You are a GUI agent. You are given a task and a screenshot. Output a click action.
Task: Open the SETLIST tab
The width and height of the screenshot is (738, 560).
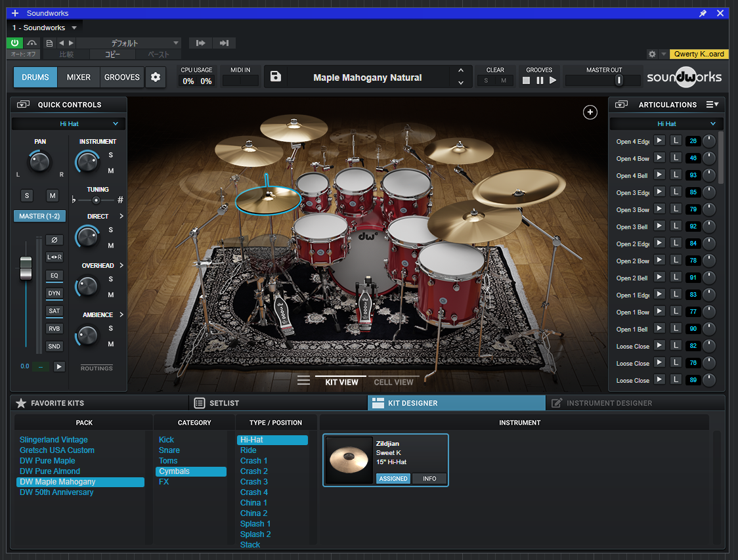pos(278,403)
